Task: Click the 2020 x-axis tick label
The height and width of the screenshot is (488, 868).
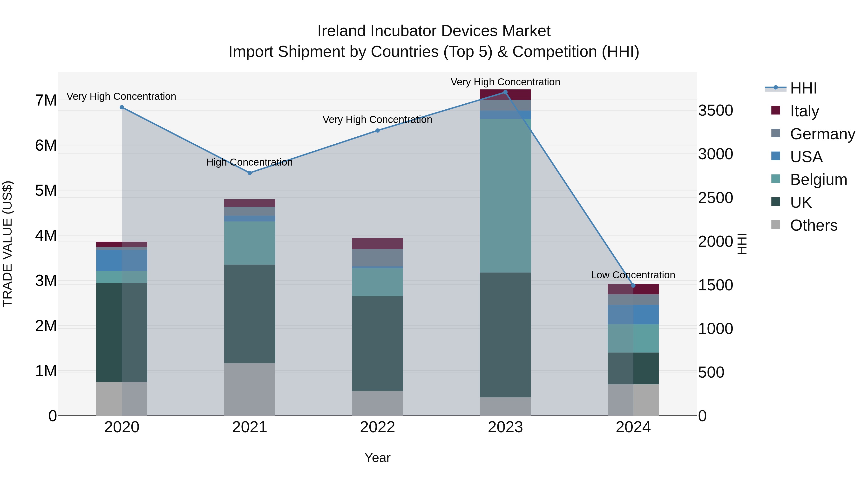Action: click(x=122, y=427)
